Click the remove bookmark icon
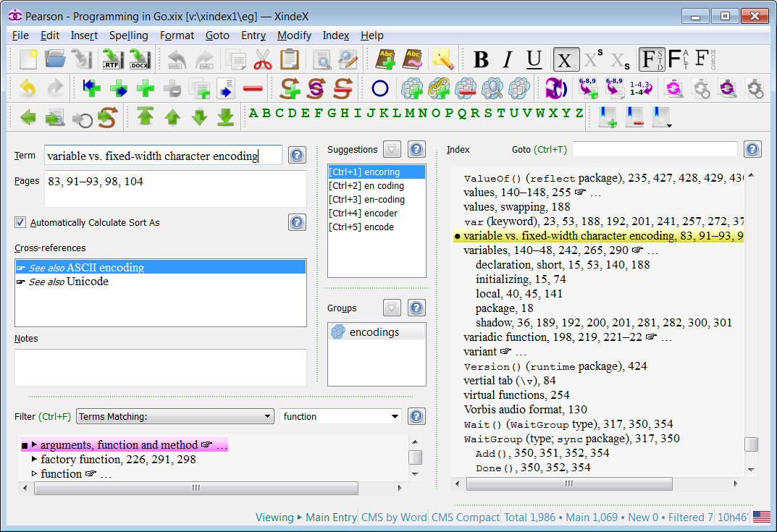Viewport: 777px width, 532px height. tap(634, 117)
